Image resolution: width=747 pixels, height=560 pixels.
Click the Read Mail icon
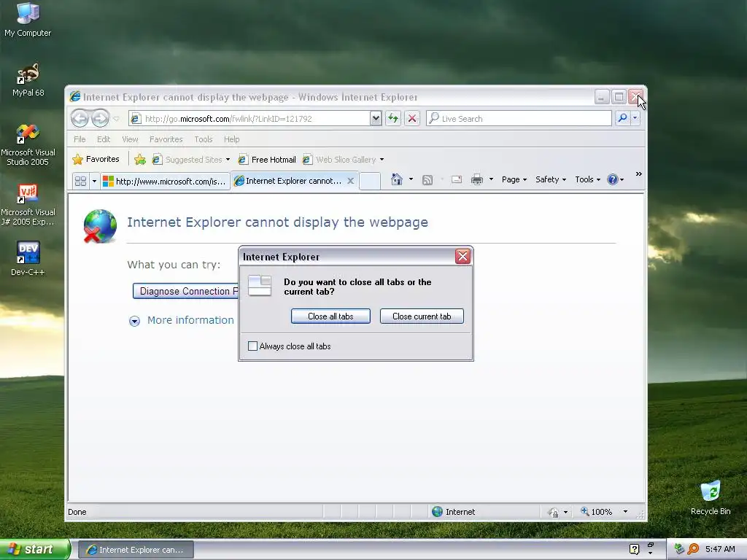457,179
